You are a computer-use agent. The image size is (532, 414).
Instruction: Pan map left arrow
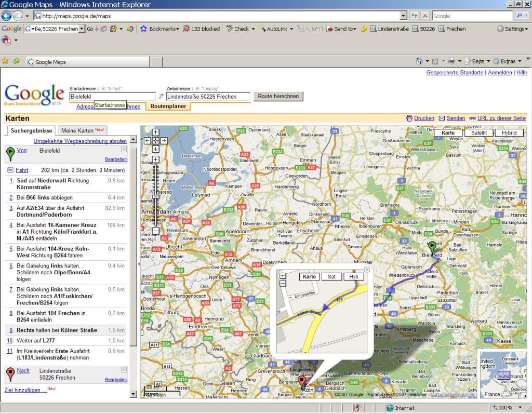(x=147, y=140)
